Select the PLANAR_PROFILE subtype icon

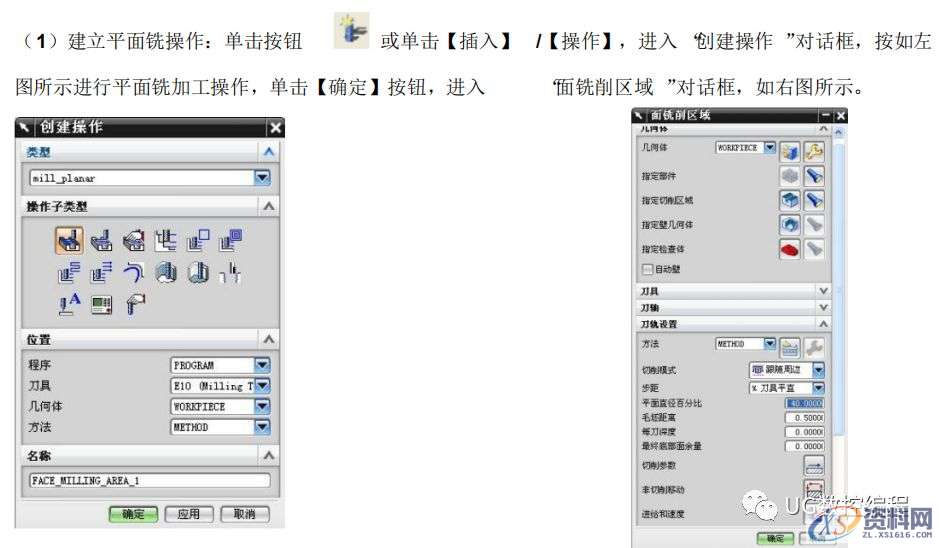198,240
